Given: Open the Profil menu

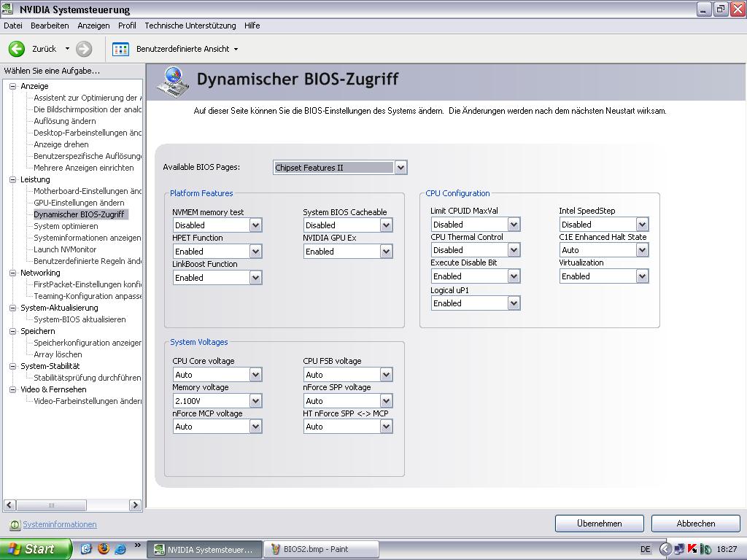Looking at the screenshot, I should pos(127,26).
